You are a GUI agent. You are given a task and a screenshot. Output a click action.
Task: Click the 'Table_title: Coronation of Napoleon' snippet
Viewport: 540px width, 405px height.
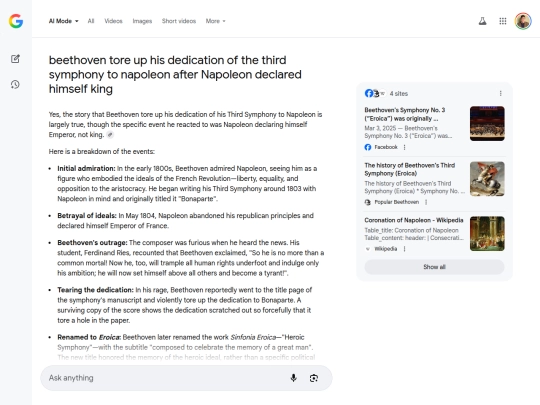(x=414, y=234)
